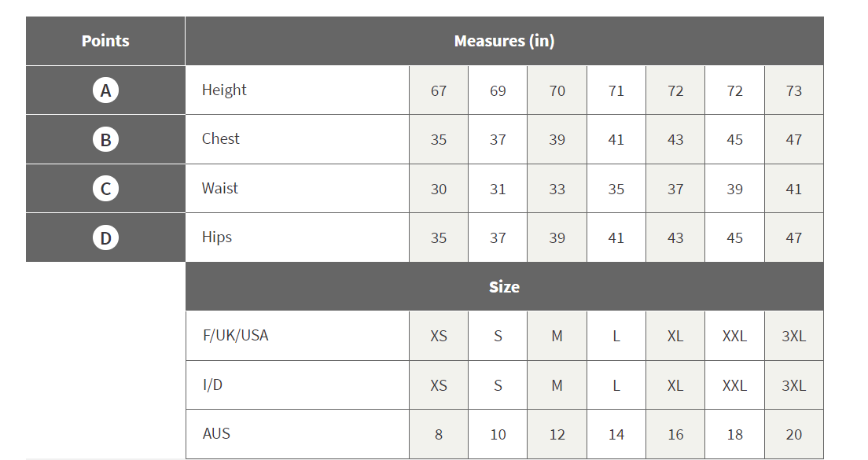Image resolution: width=868 pixels, height=460 pixels.
Task: Select 3XL in F/UK/USA row
Action: 794,337
